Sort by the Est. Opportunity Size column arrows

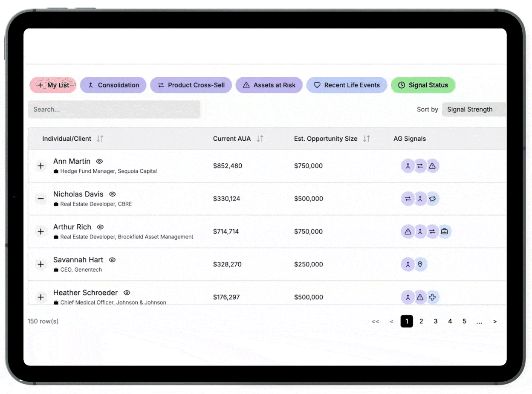point(366,139)
